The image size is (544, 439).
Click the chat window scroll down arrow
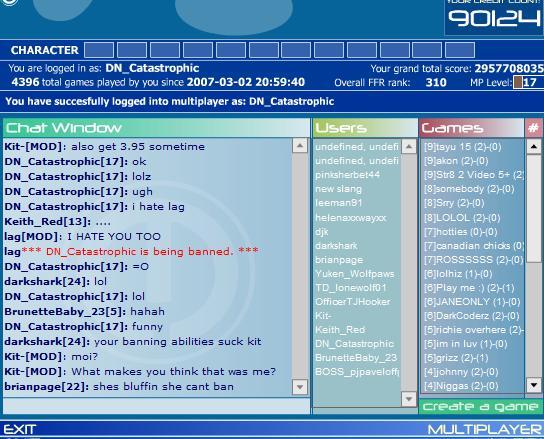(300, 387)
